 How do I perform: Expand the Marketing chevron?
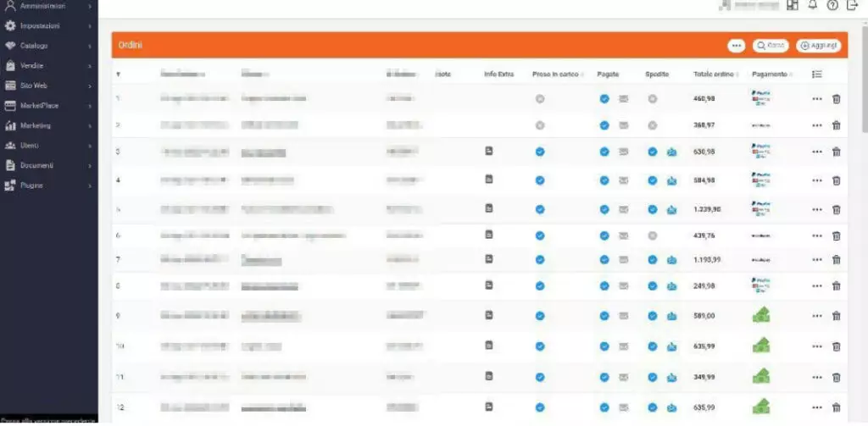(x=90, y=125)
